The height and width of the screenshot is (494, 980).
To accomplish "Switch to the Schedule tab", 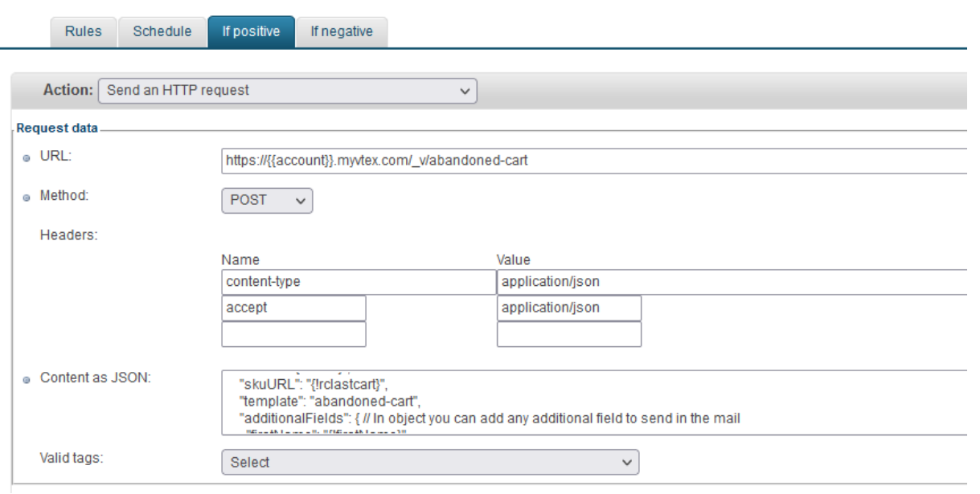I will click(162, 32).
